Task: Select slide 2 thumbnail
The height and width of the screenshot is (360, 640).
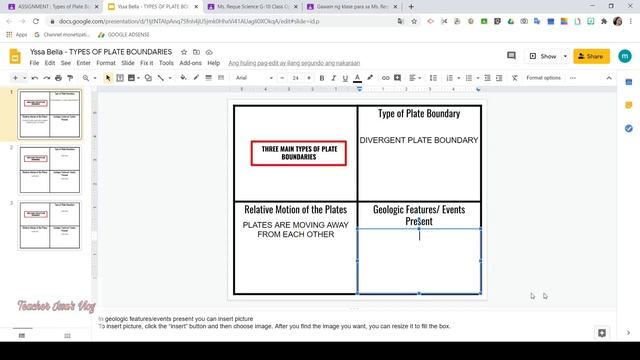Action: (50, 170)
